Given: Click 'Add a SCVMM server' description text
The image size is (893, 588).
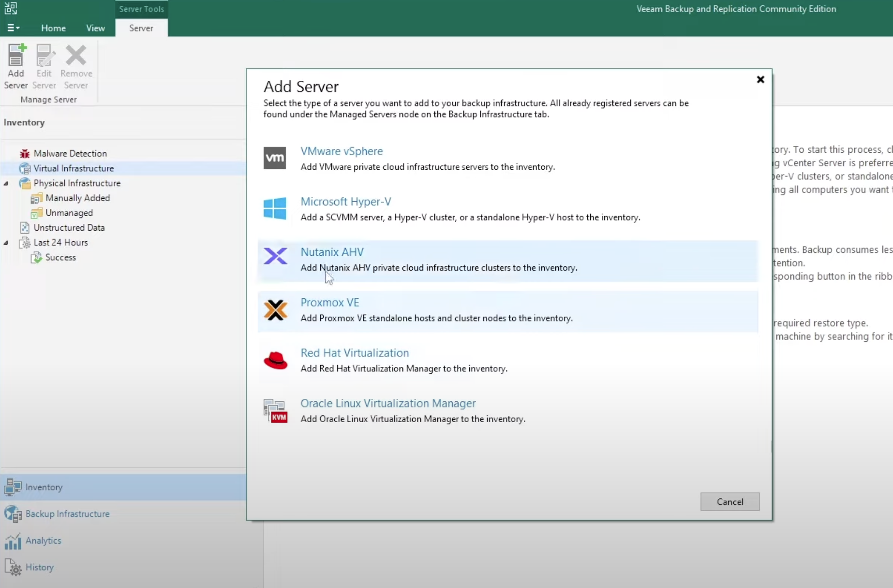Looking at the screenshot, I should [470, 218].
